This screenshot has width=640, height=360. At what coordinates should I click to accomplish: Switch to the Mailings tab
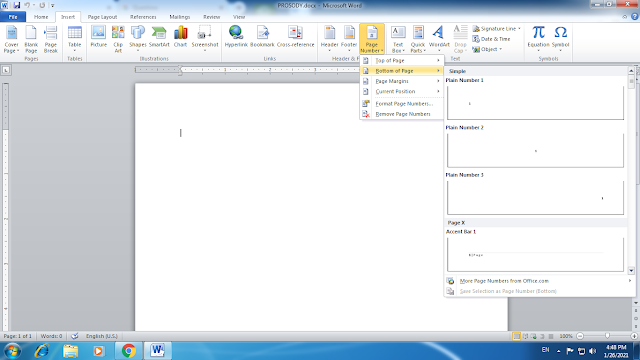(x=180, y=17)
